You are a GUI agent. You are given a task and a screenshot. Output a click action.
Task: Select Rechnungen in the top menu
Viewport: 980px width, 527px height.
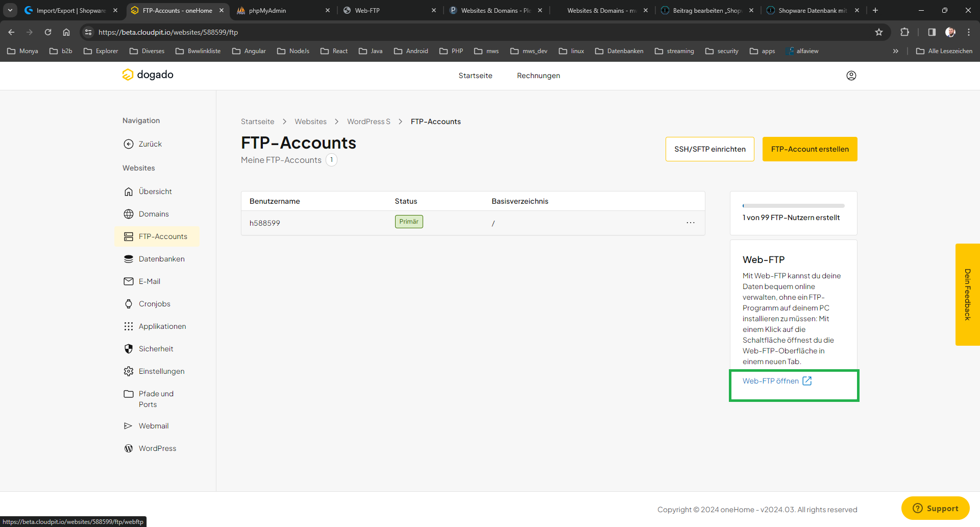538,76
